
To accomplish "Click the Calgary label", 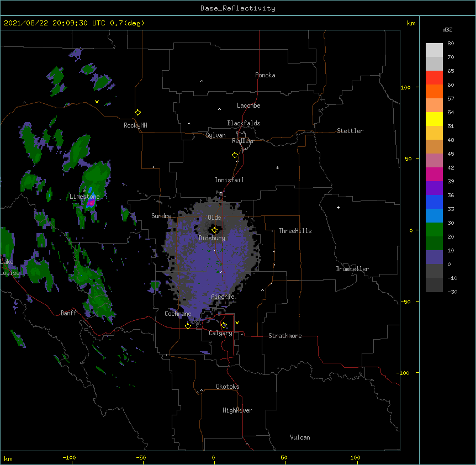I will click(220, 333).
